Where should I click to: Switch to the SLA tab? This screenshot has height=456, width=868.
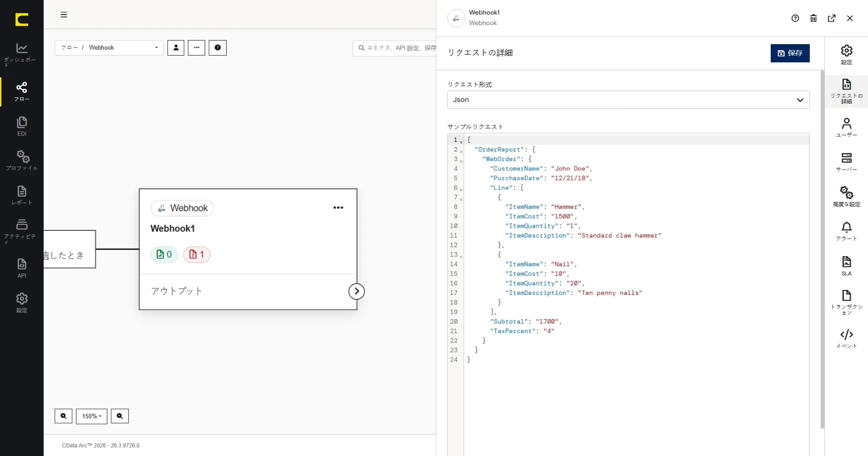tap(846, 266)
